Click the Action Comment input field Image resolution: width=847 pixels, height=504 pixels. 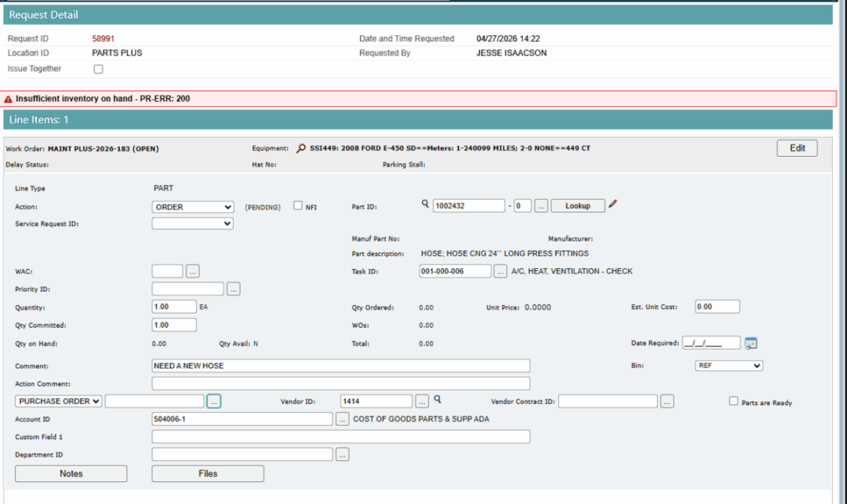pos(341,383)
